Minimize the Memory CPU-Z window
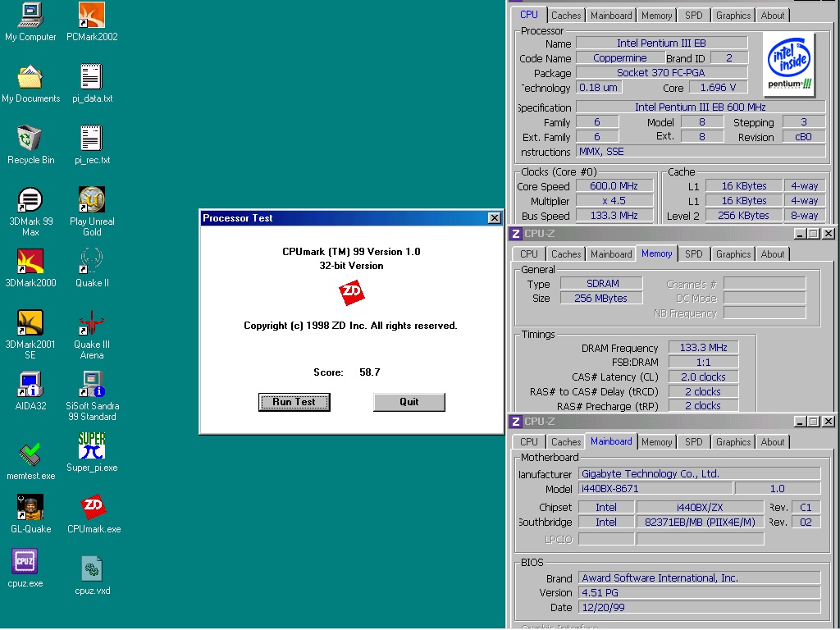840x630 pixels. 800,234
